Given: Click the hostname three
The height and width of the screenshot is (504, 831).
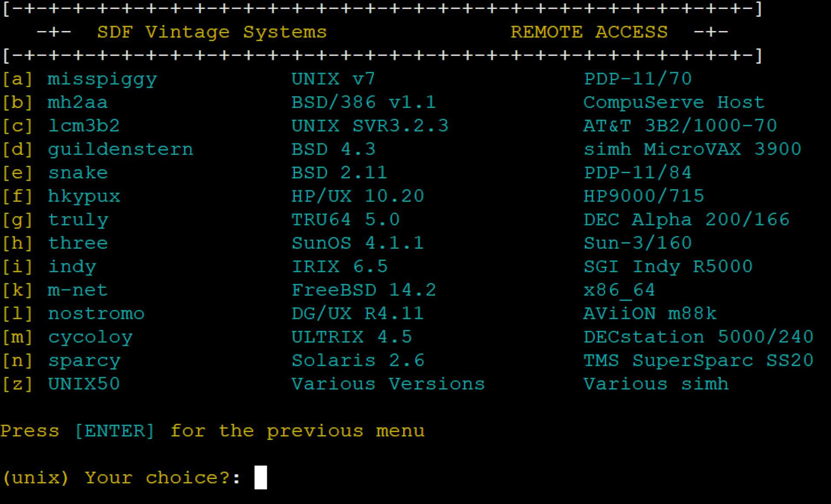Looking at the screenshot, I should pos(78,243).
